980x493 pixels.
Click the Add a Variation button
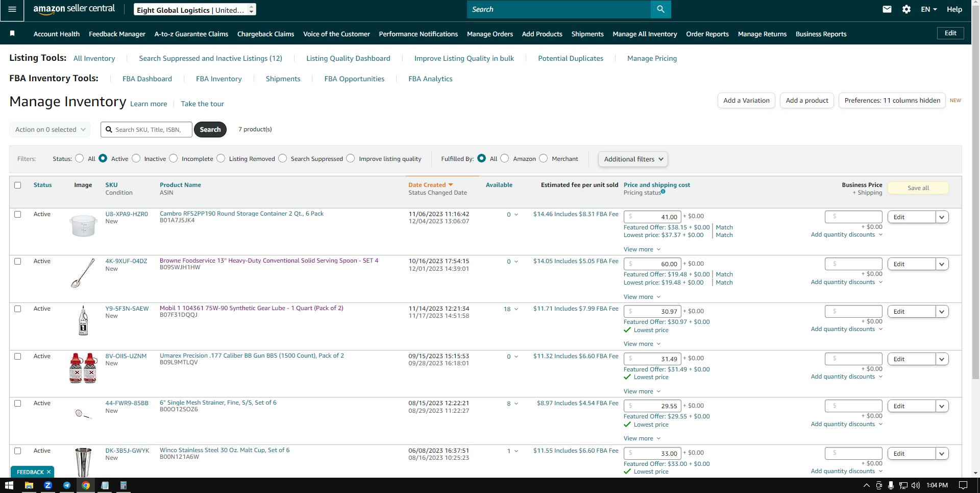746,100
